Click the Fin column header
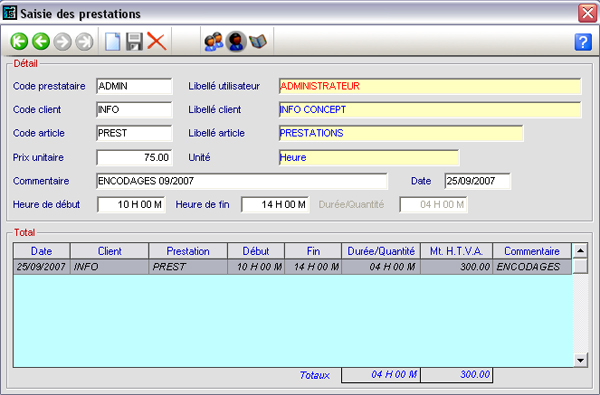Screen dimensions: 600x395 pos(313,251)
